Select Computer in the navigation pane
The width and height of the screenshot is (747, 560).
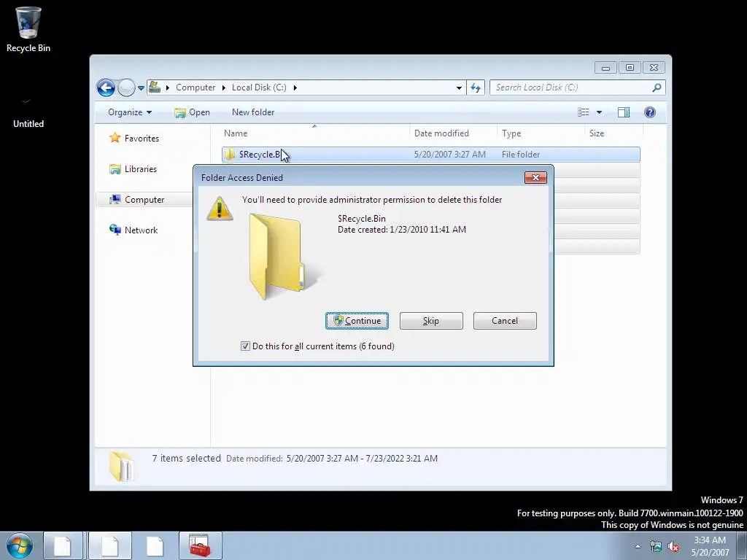144,200
